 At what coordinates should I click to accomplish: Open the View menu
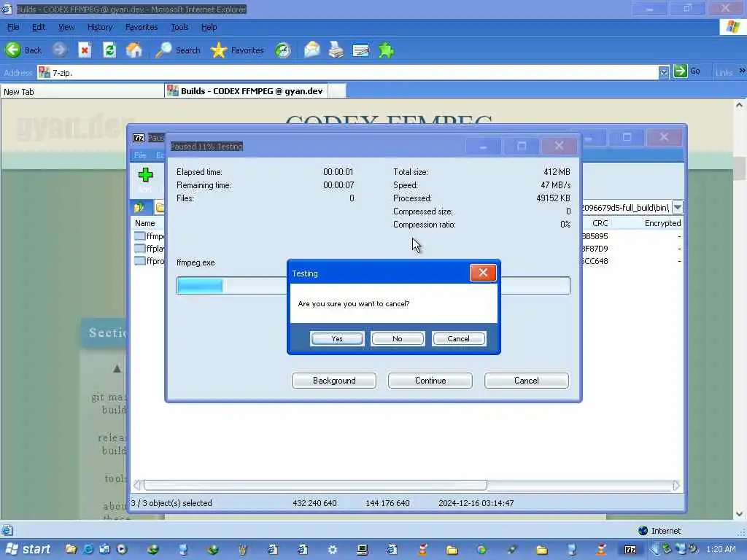[66, 27]
